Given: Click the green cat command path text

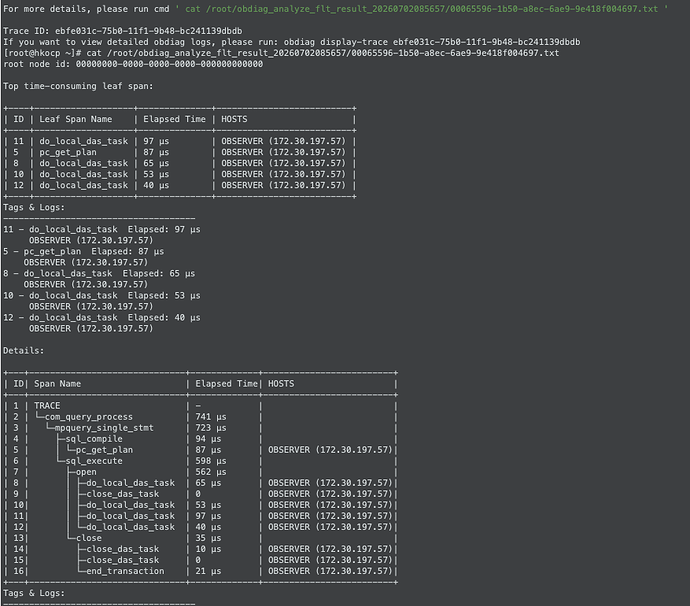Looking at the screenshot, I should coord(421,9).
